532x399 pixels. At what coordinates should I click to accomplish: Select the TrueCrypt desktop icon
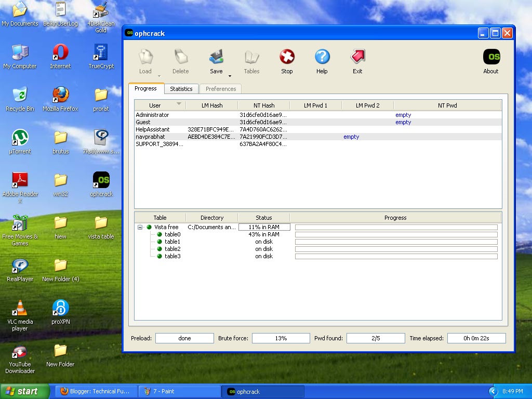pyautogui.click(x=101, y=57)
